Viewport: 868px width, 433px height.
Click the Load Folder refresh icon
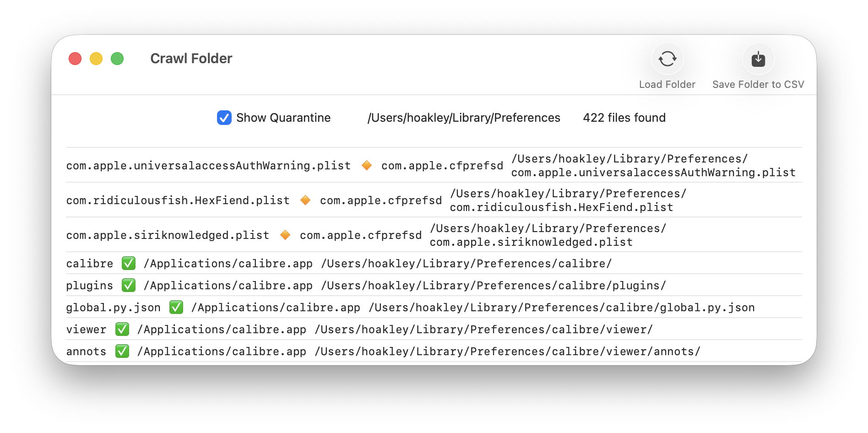[x=667, y=59]
